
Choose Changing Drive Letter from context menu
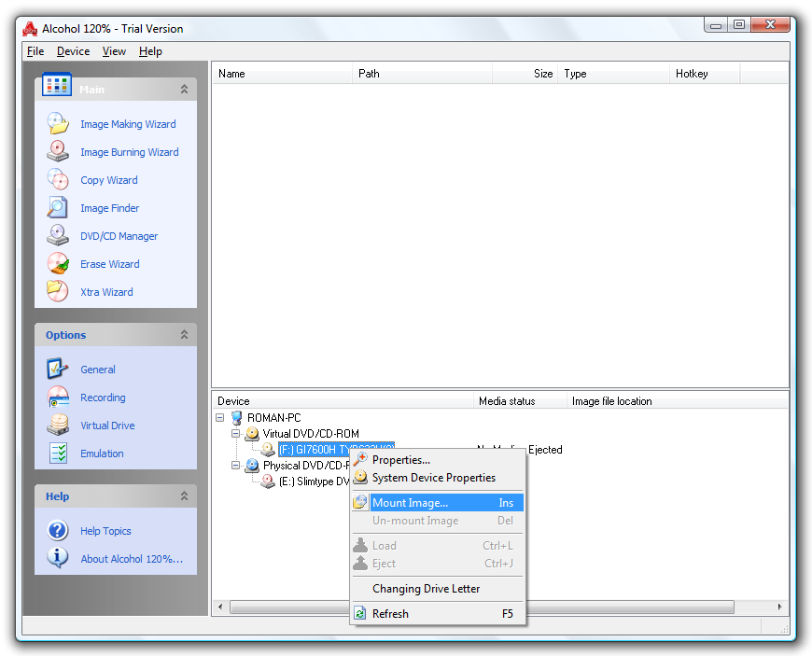click(438, 589)
